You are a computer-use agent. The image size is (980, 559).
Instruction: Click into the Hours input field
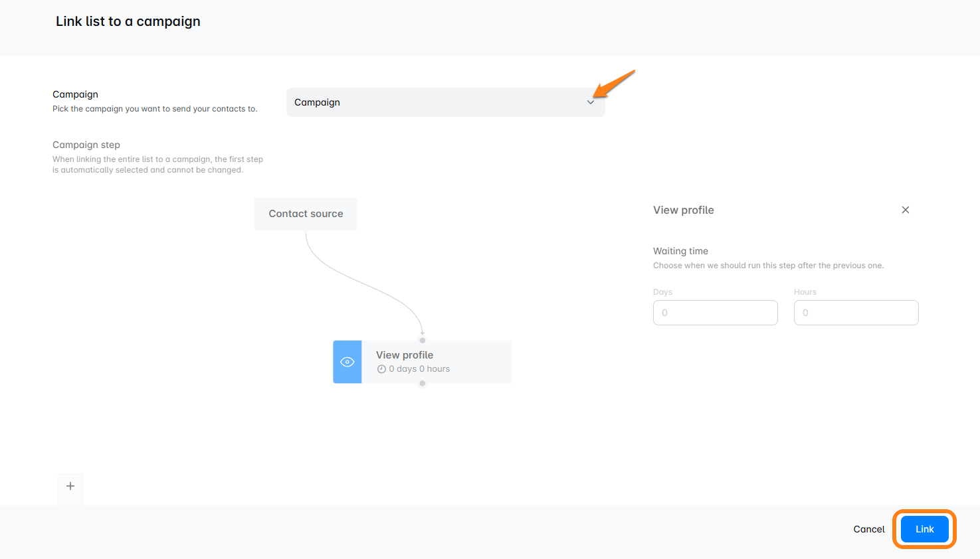pyautogui.click(x=856, y=313)
